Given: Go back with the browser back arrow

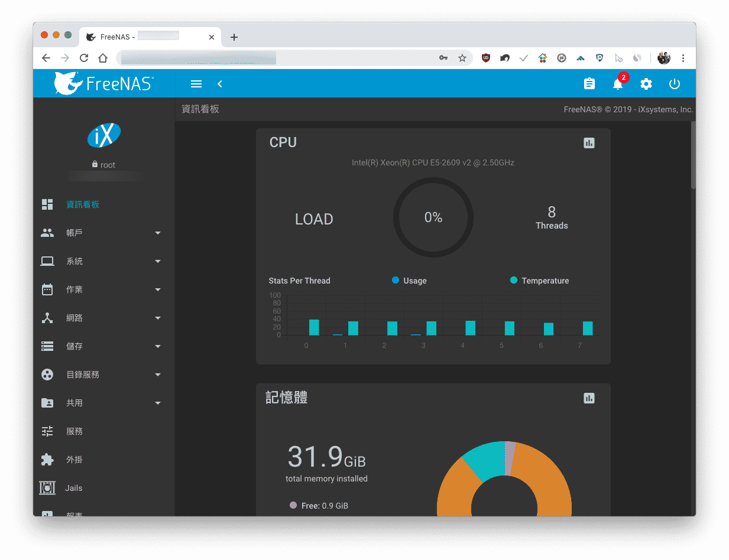Looking at the screenshot, I should click(x=46, y=58).
